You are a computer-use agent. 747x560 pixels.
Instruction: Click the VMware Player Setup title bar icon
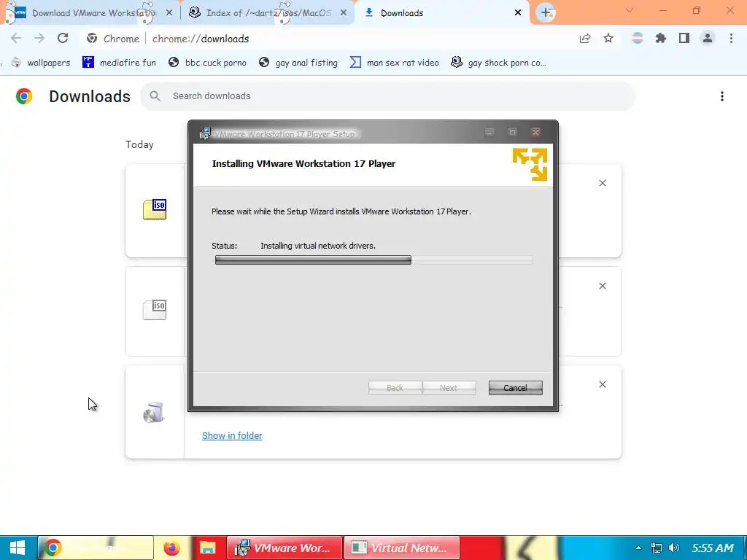tap(205, 133)
